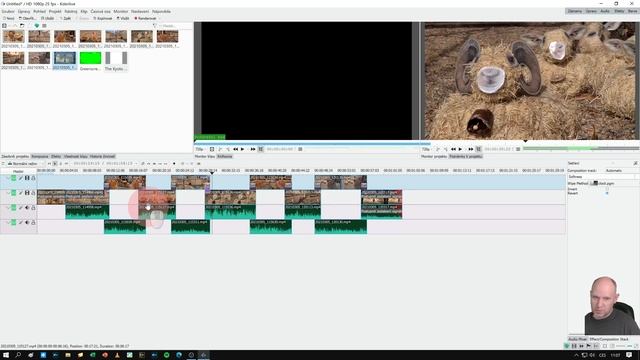Open clip monitor hamburger options menu

pos(300,149)
